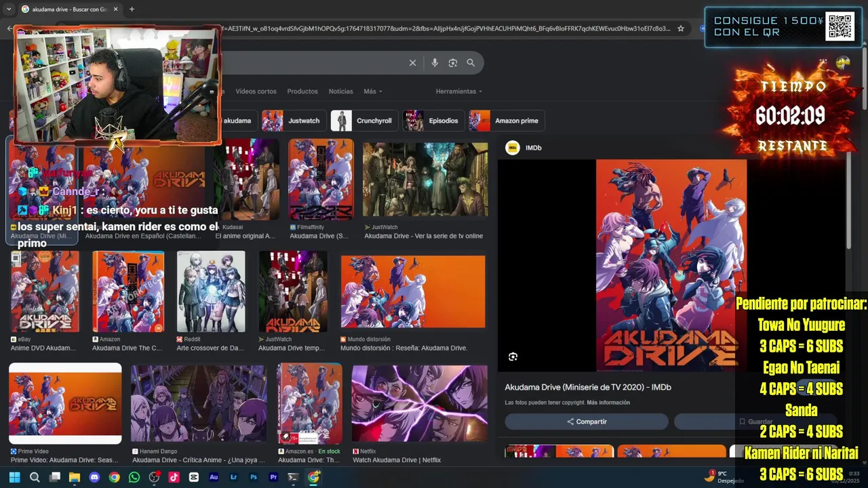Open TikTok from the taskbar

click(x=174, y=477)
